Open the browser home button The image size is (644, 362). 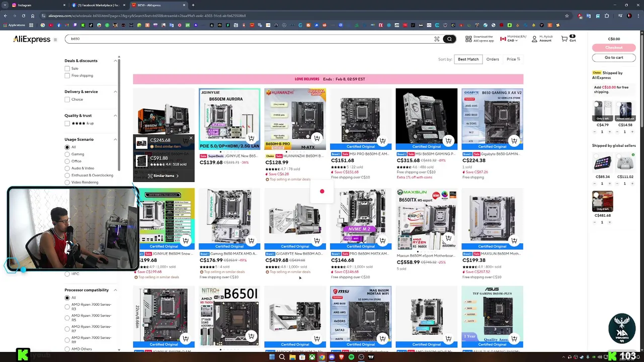tap(32, 16)
